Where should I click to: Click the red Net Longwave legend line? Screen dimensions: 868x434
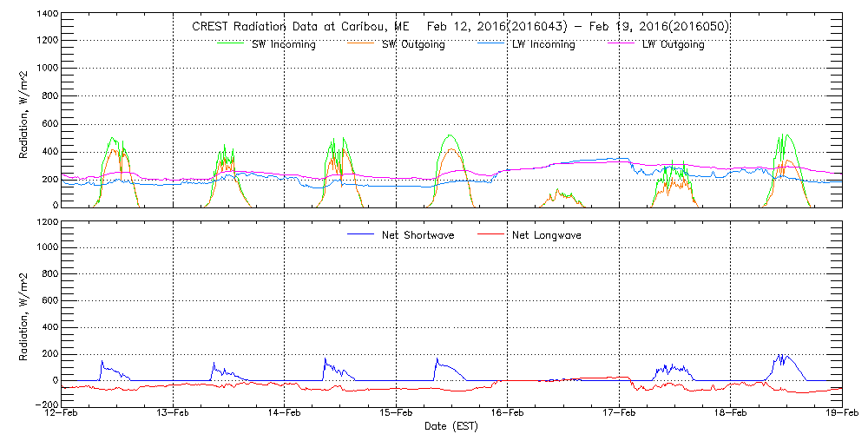point(489,234)
